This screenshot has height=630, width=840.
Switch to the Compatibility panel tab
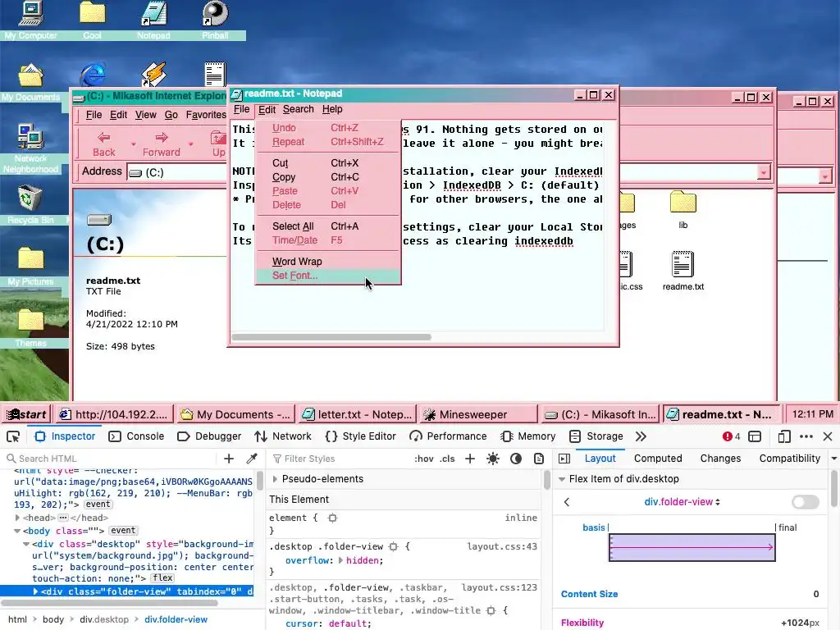[790, 459]
